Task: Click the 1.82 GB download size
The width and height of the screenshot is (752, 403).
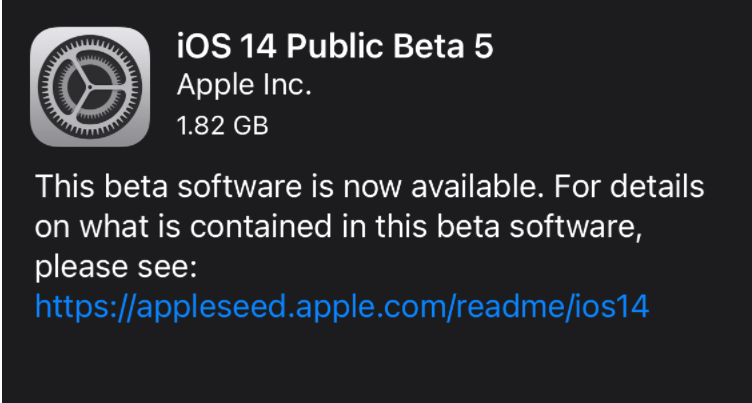Action: click(x=223, y=126)
